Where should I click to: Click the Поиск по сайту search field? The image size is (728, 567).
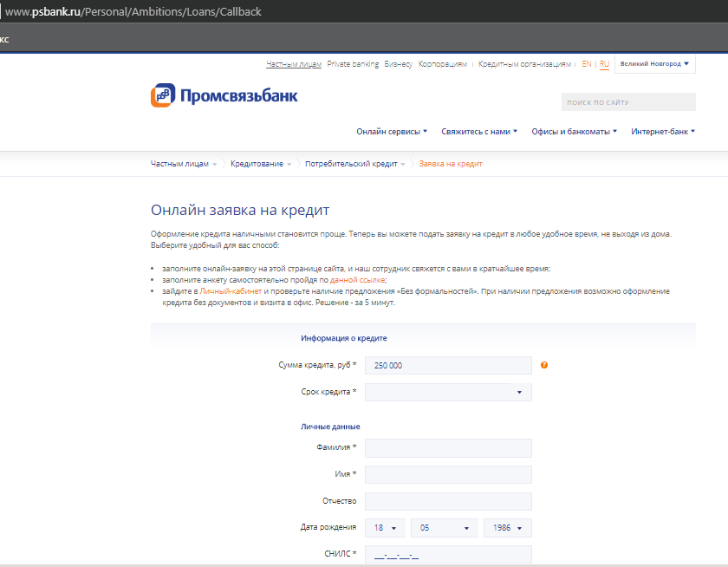click(628, 102)
